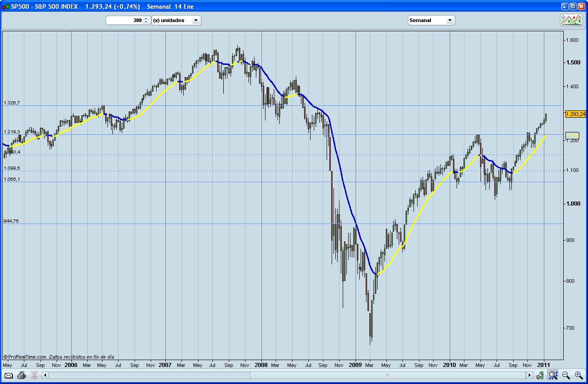The image size is (588, 384).
Task: Zoom out with the minus magnifier icon
Action: click(566, 375)
